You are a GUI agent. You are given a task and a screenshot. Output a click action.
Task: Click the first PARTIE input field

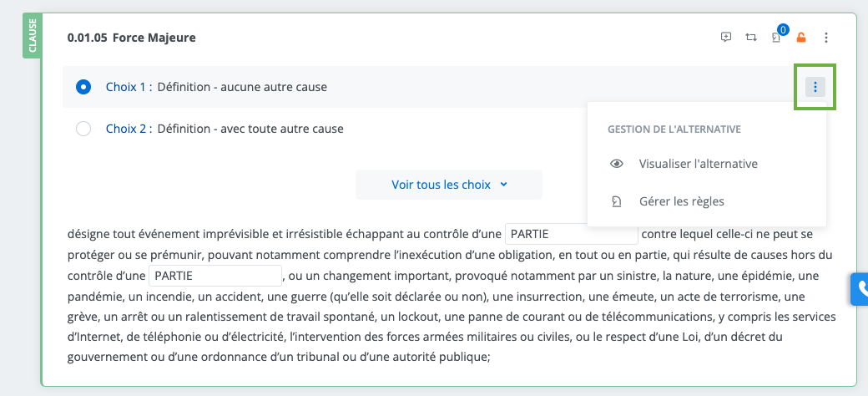coord(571,234)
